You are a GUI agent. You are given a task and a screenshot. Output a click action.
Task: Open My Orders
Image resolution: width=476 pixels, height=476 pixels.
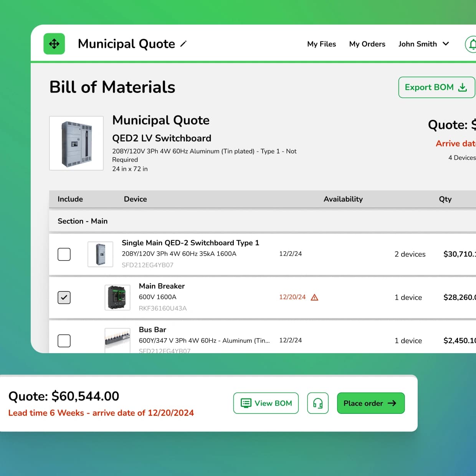click(x=367, y=44)
